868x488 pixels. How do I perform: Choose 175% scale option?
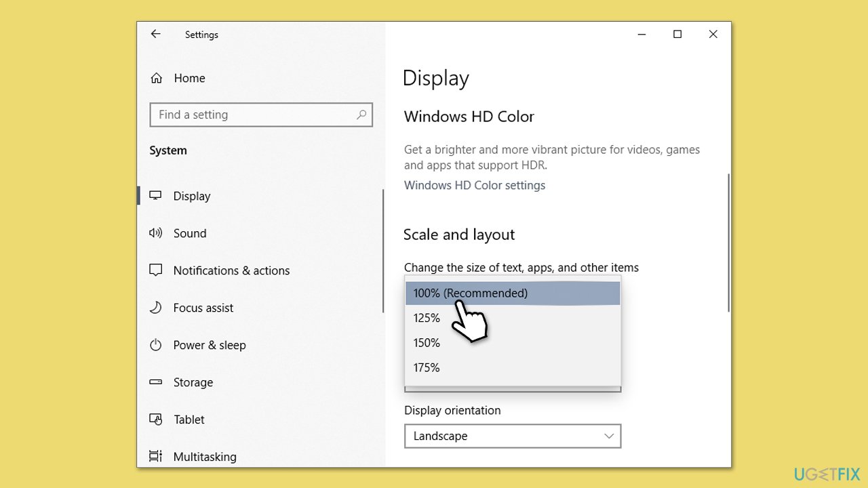tap(513, 367)
